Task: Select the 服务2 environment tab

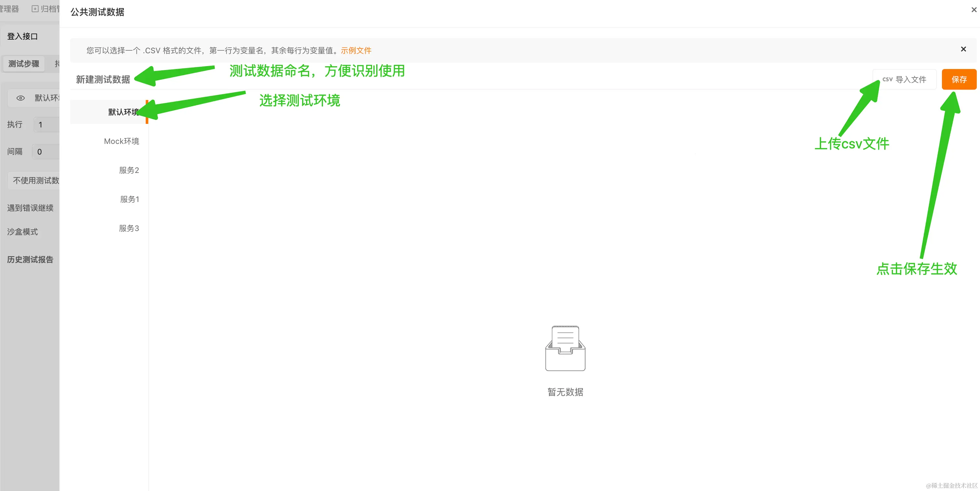Action: click(129, 170)
